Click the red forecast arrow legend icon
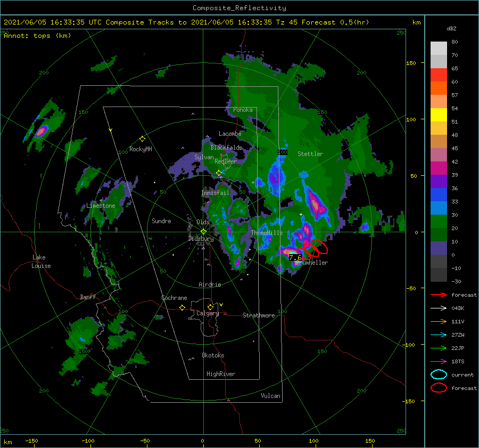Image resolution: width=479 pixels, height=448 pixels. pyautogui.click(x=439, y=295)
